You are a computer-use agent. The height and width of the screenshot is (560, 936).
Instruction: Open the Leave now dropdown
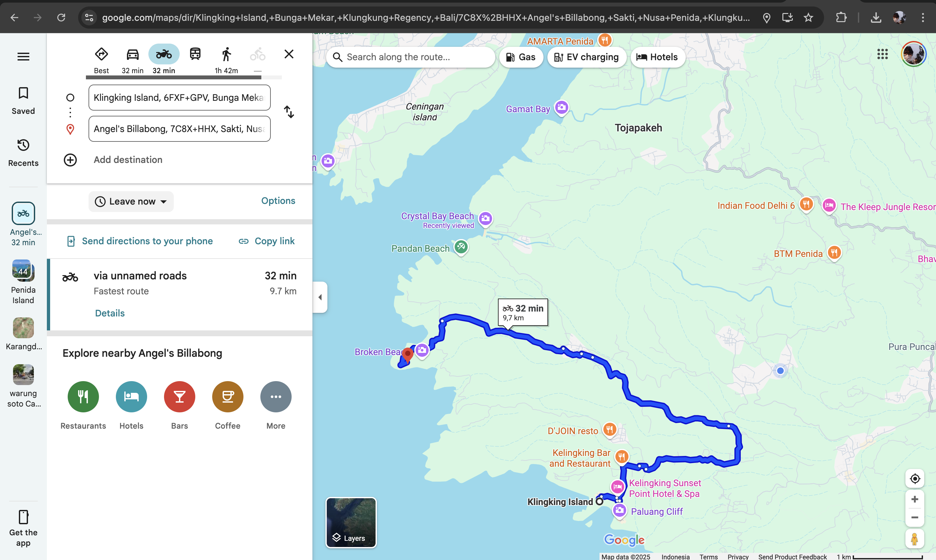[131, 202]
